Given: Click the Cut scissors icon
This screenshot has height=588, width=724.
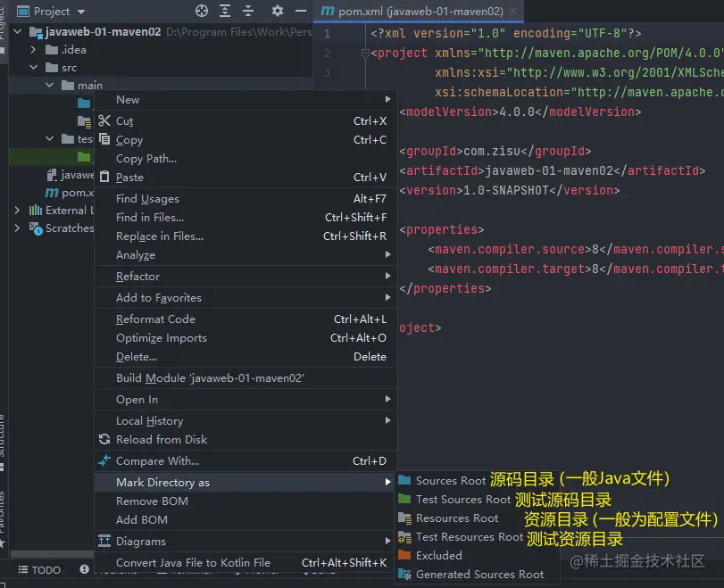Looking at the screenshot, I should [x=104, y=120].
